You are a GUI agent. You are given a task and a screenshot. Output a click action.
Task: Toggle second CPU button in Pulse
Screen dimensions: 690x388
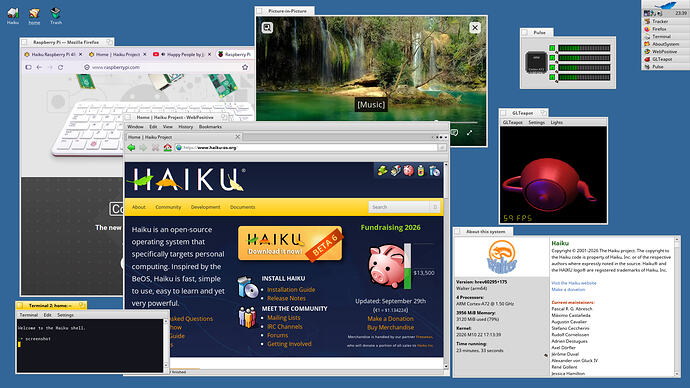[x=552, y=58]
